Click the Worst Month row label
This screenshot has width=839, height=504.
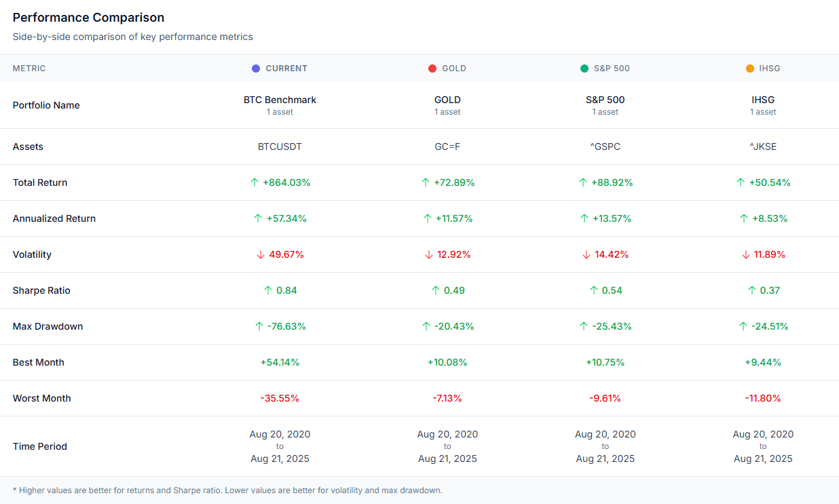41,398
